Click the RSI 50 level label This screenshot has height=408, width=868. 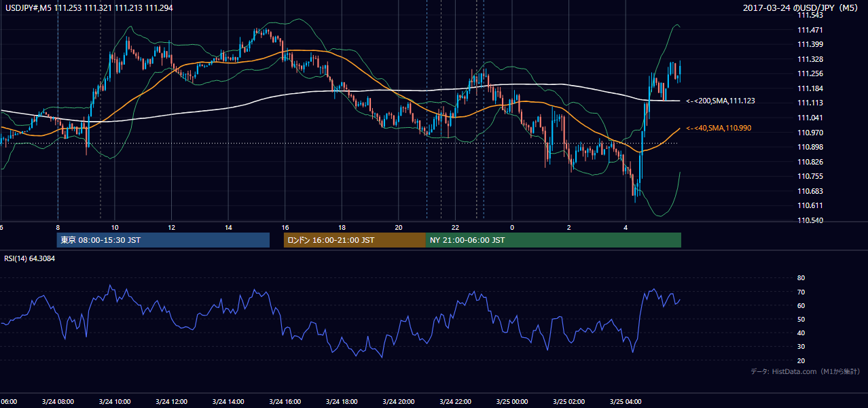pos(801,319)
